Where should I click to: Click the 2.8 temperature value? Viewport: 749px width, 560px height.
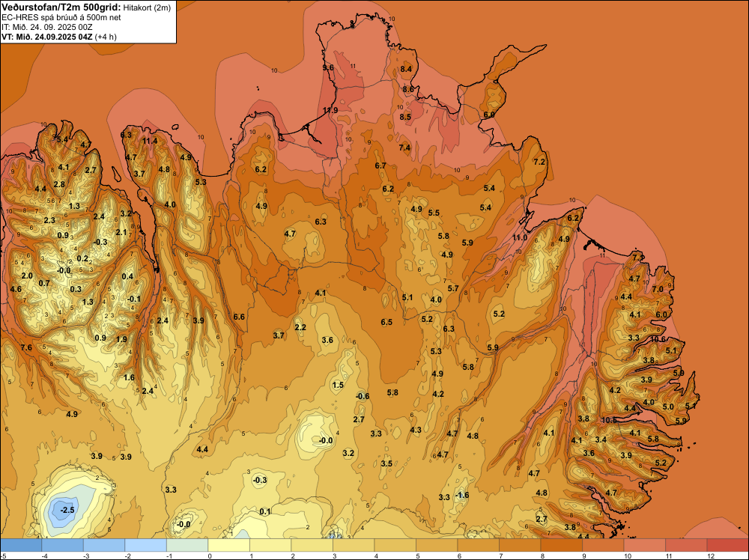coord(59,185)
